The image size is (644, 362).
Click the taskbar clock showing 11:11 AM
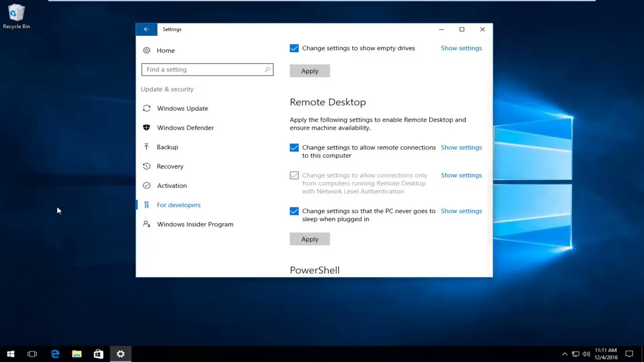[x=606, y=354]
